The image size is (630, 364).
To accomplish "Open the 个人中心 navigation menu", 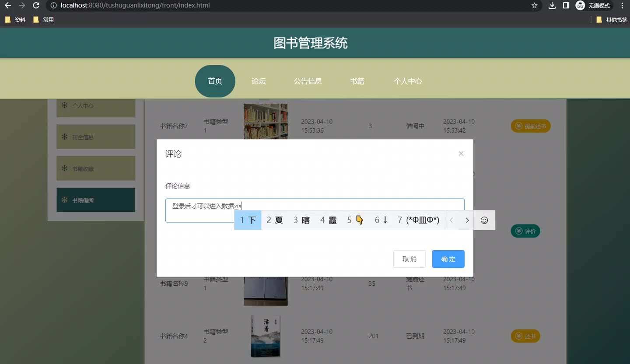I will tap(407, 81).
